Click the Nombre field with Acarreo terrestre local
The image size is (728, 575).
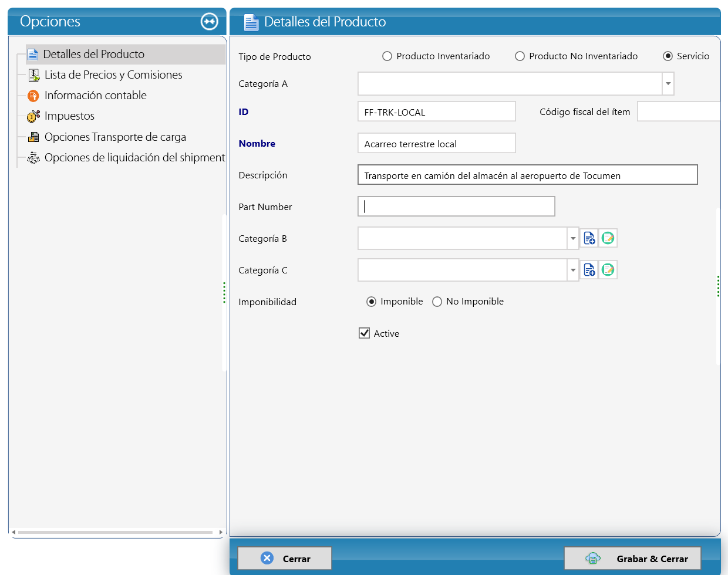tap(437, 143)
